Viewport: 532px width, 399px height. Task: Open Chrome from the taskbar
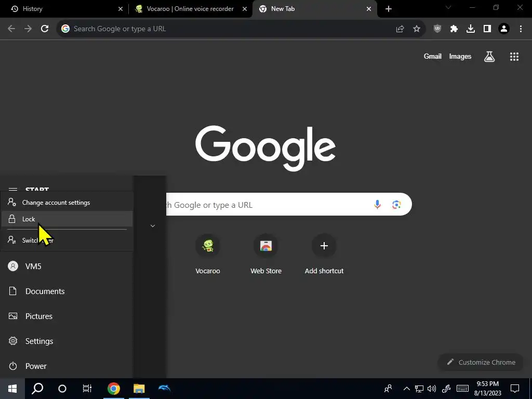[114, 389]
